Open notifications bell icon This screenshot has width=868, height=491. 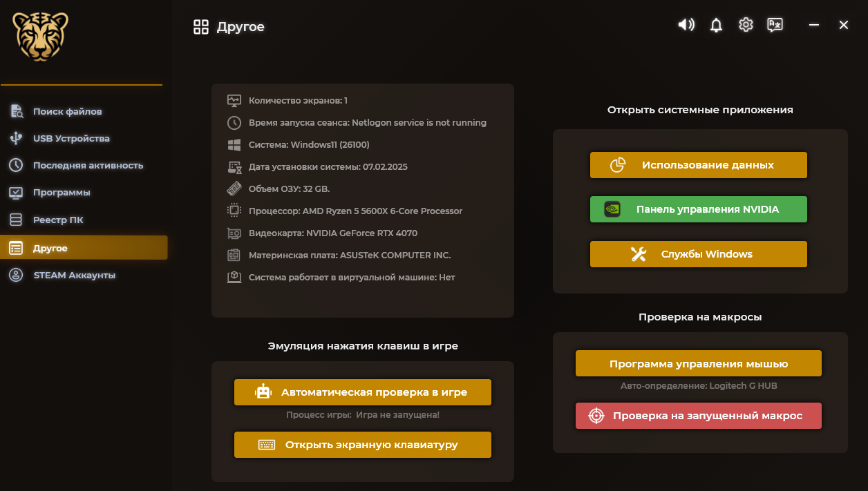[716, 26]
